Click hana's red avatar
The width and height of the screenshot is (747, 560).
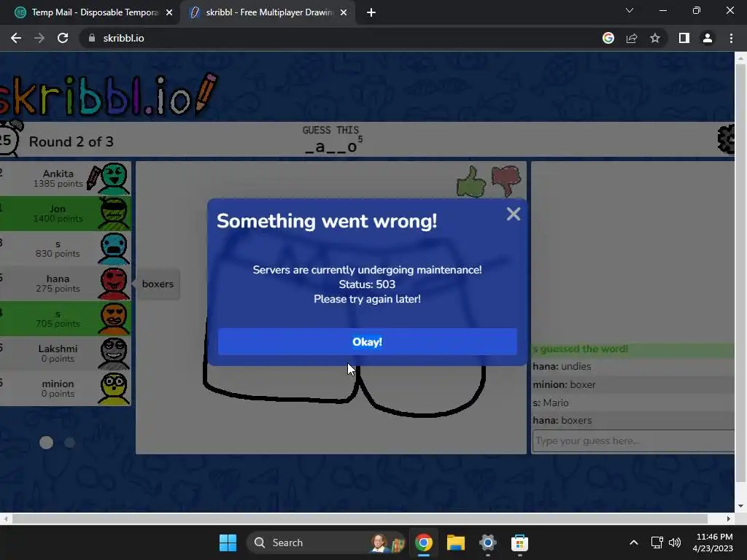tap(114, 284)
